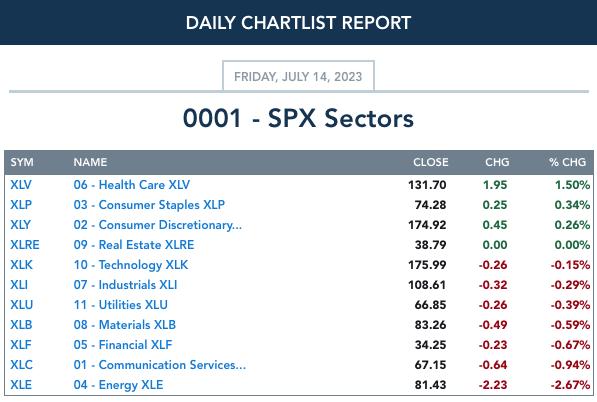Open the XLK symbol link
This screenshot has width=597, height=402.
(x=21, y=265)
